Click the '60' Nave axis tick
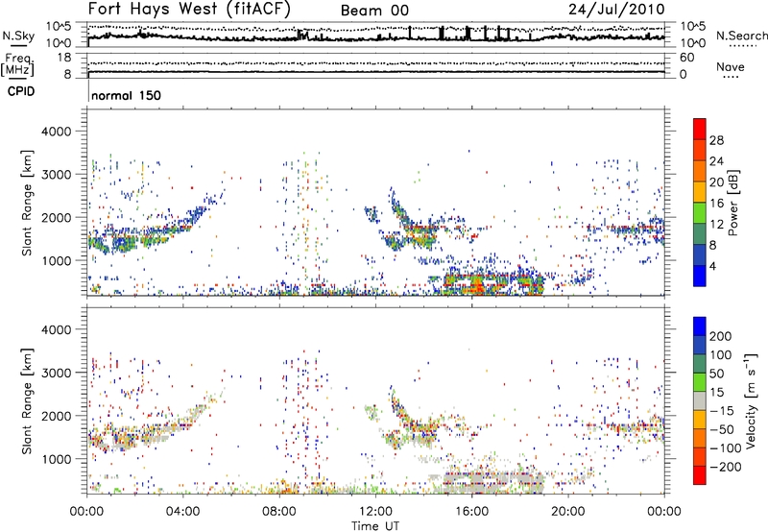 [x=686, y=58]
